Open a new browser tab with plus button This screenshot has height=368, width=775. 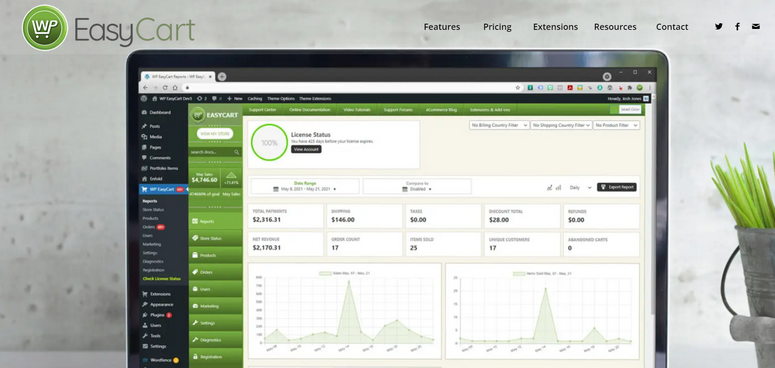222,77
